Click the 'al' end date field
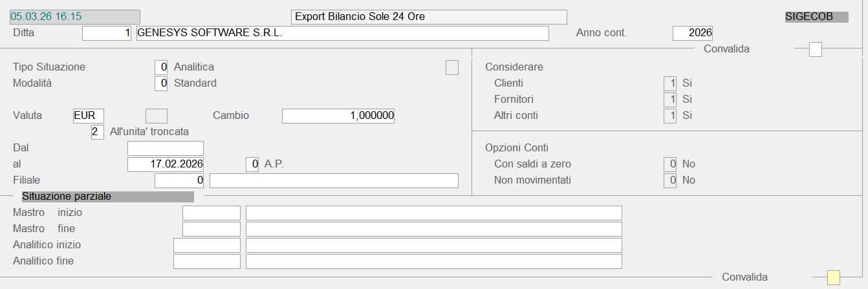Image resolution: width=868 pixels, height=289 pixels. point(166,164)
